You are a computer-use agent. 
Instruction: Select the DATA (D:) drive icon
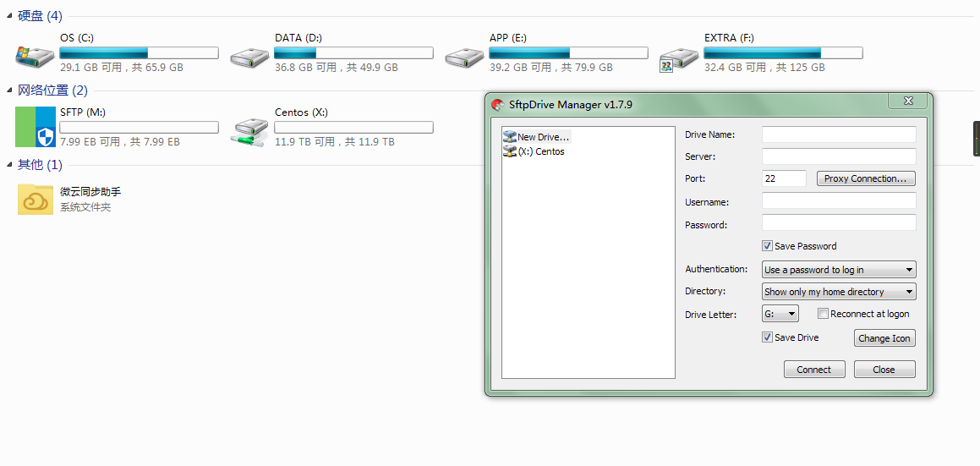coord(249,54)
